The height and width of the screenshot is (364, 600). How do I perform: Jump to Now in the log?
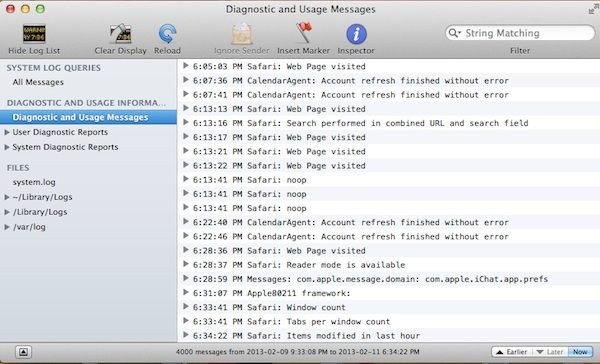pos(580,352)
